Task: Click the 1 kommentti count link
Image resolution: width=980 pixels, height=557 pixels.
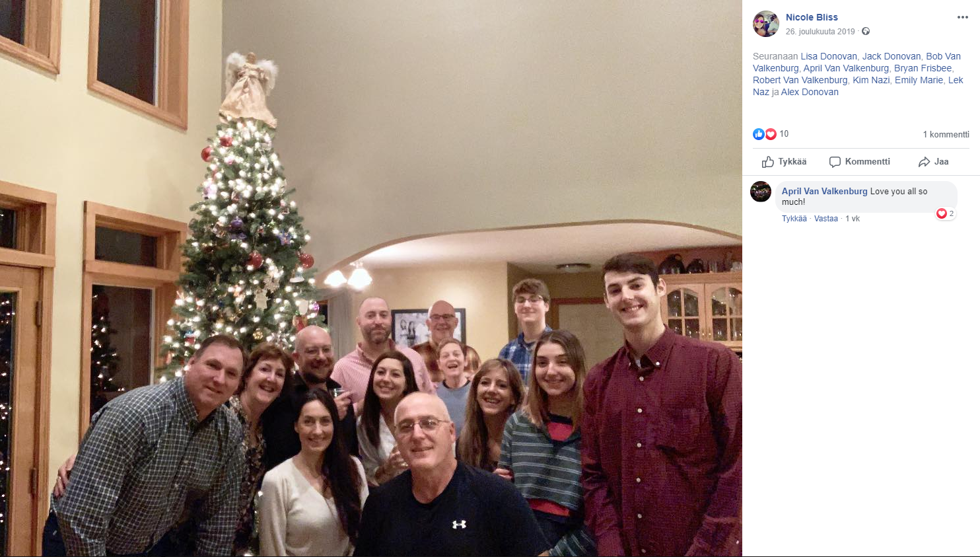Action: (x=946, y=134)
